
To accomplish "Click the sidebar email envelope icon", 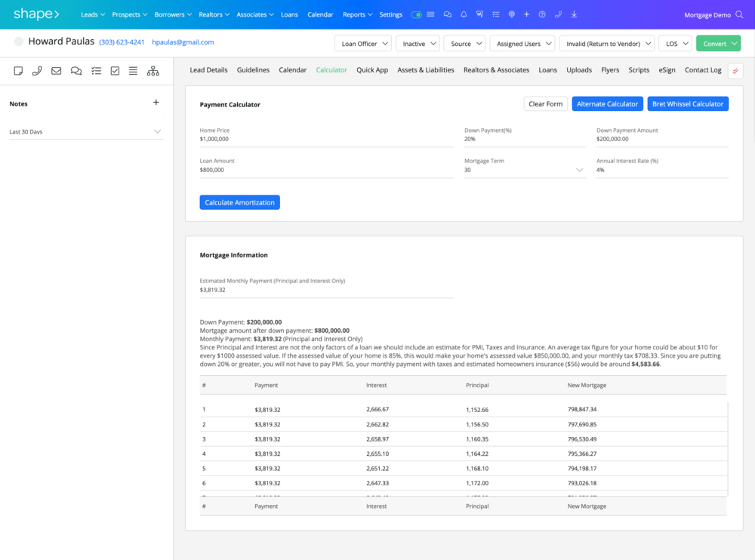I will point(57,71).
